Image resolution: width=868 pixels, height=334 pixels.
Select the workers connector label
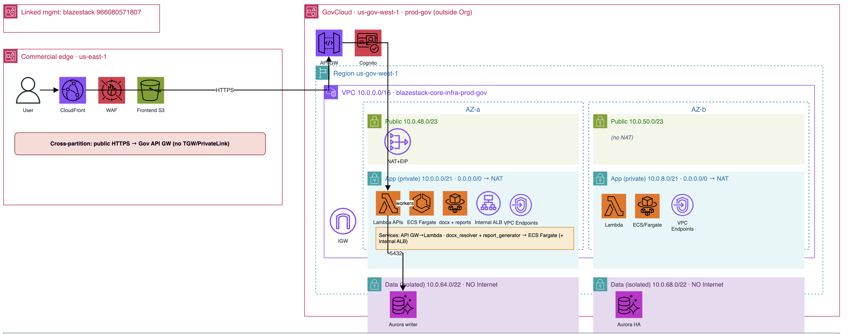[405, 203]
